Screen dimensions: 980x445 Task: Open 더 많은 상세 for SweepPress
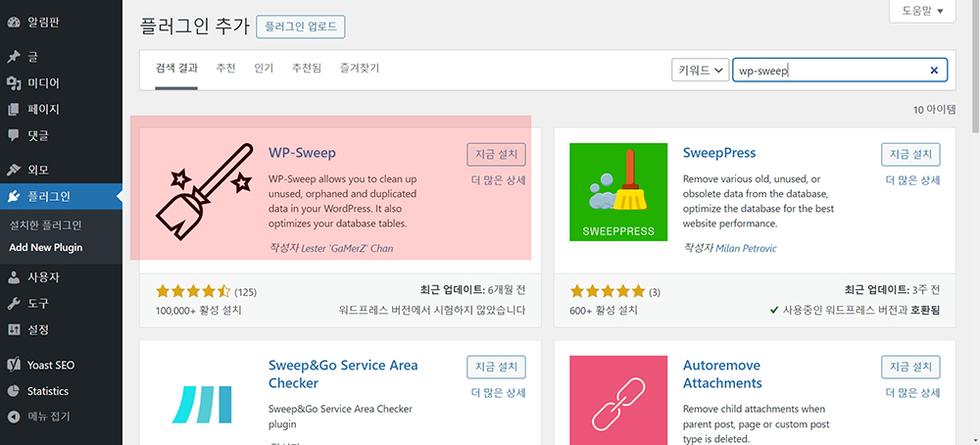pyautogui.click(x=913, y=180)
